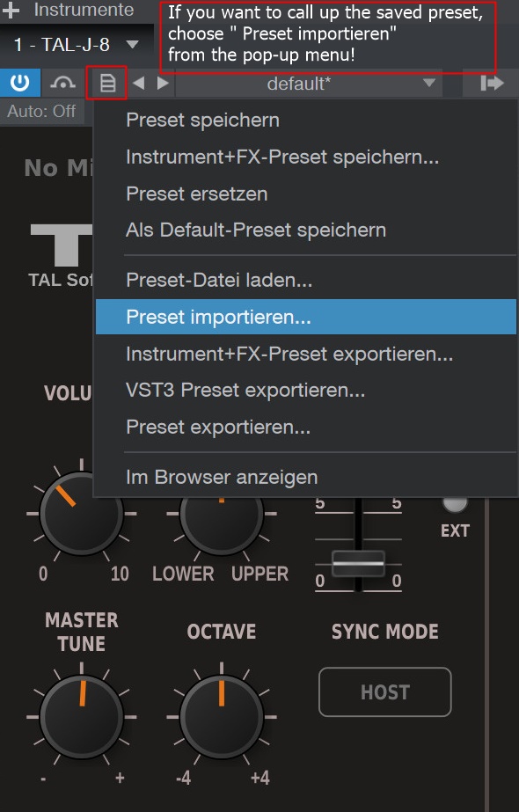Viewport: 519px width, 812px height.
Task: Select Im Browser anzeigen entry
Action: point(222,477)
